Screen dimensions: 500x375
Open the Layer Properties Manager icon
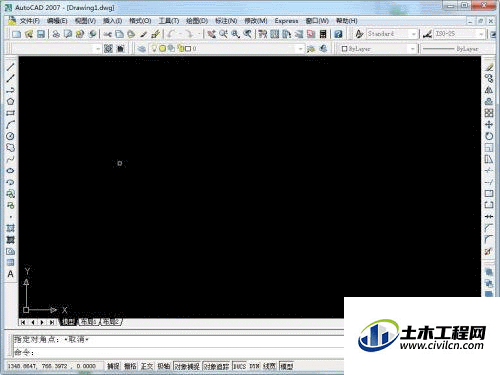pos(141,49)
